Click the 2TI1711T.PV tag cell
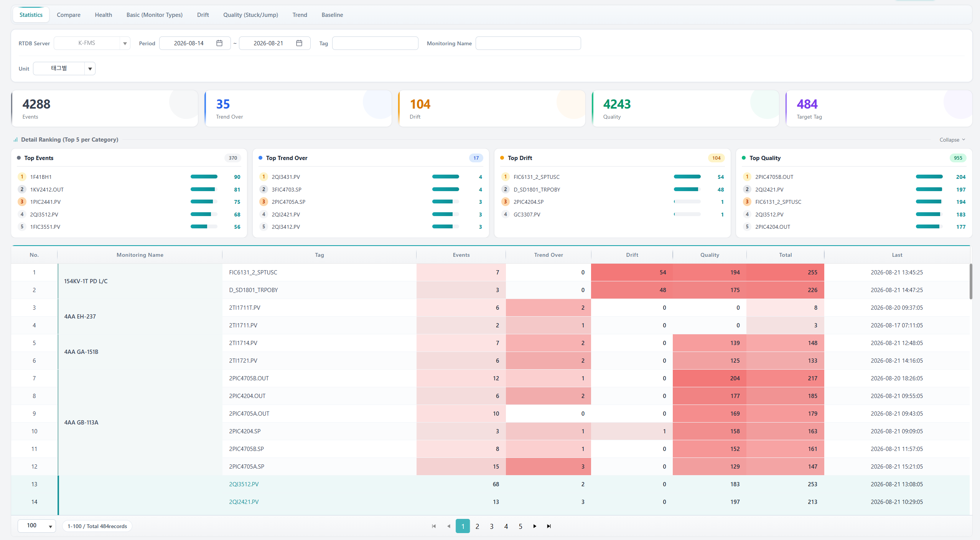 click(x=320, y=308)
